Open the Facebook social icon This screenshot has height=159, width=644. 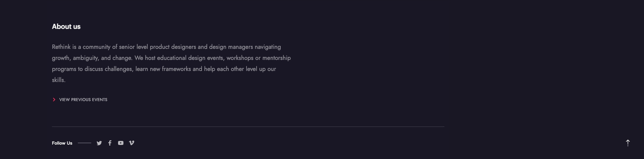110,143
